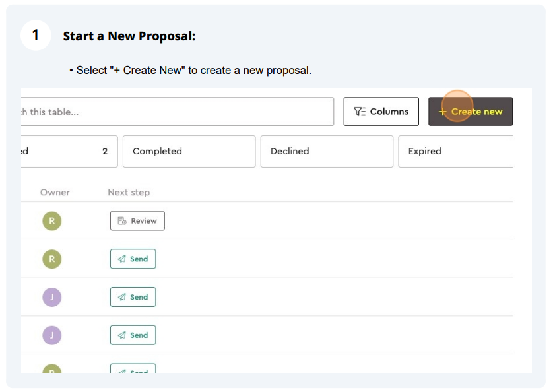The width and height of the screenshot is (555, 392).
Task: Sort by the Owner column header
Action: click(55, 192)
